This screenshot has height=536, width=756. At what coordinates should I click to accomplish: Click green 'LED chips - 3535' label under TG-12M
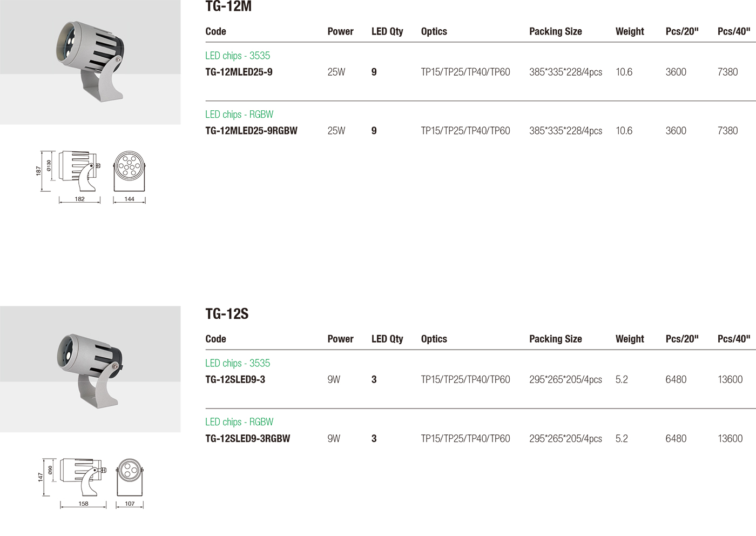(x=238, y=56)
